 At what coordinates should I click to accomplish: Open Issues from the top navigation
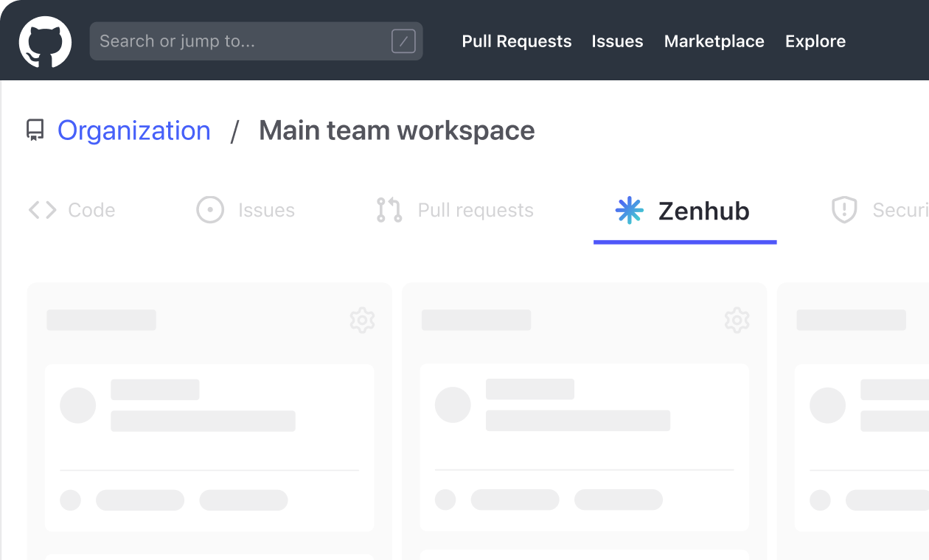pos(617,41)
